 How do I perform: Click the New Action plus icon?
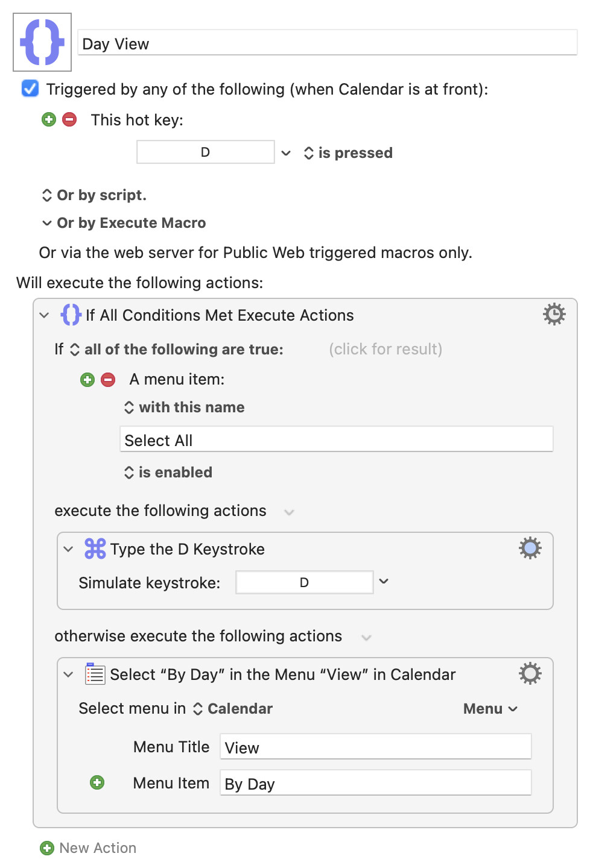47,848
